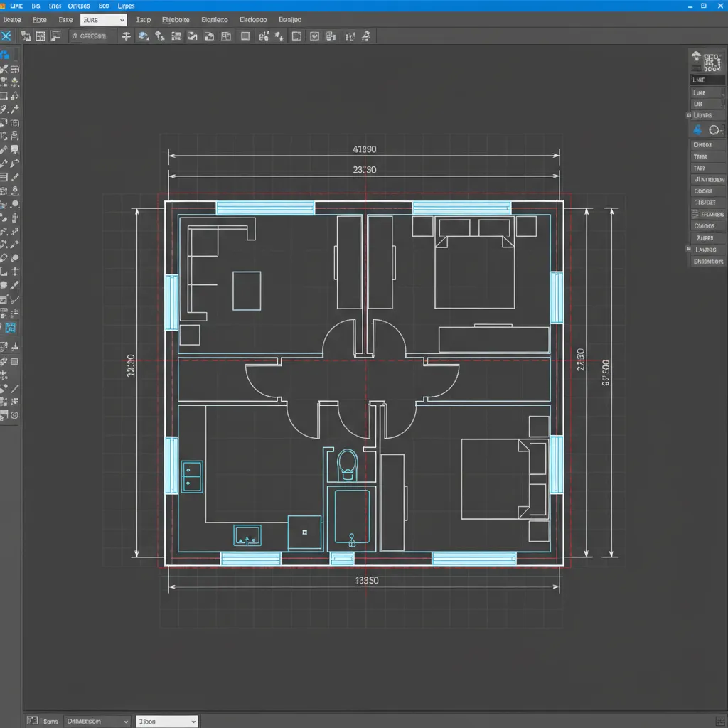
Task: Open the Lypes menu
Action: (127, 6)
